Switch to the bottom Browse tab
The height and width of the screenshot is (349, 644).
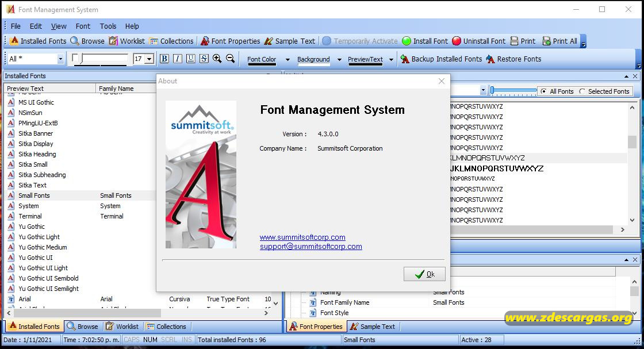click(83, 327)
